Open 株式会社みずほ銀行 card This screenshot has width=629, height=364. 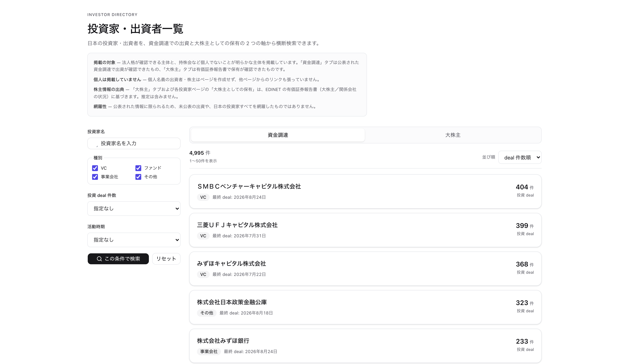pos(365,346)
